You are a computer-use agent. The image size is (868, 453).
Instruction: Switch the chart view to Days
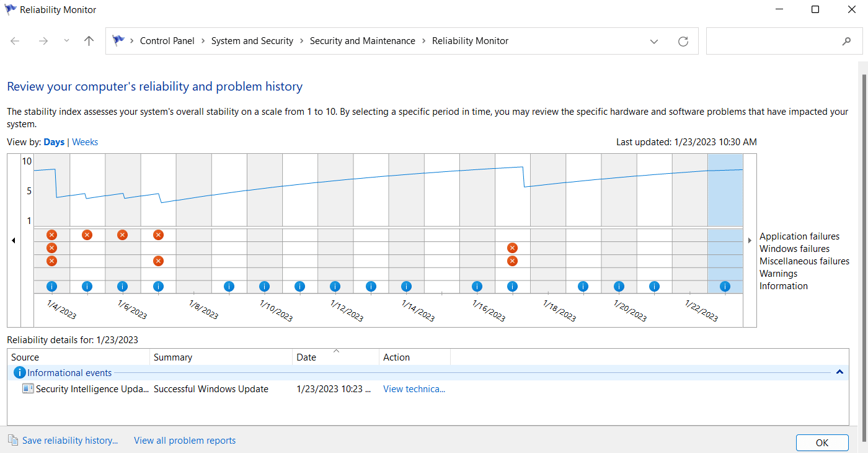pos(54,142)
